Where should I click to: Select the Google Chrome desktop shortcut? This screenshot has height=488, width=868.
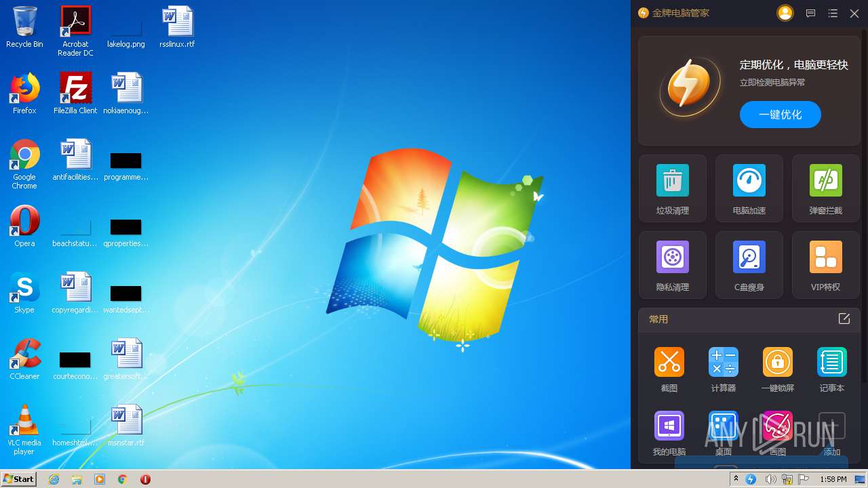click(24, 164)
